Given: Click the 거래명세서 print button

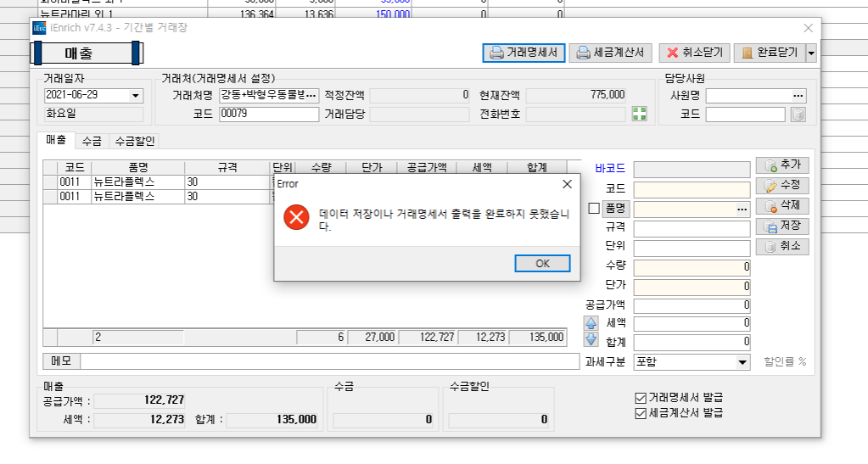Looking at the screenshot, I should [524, 53].
